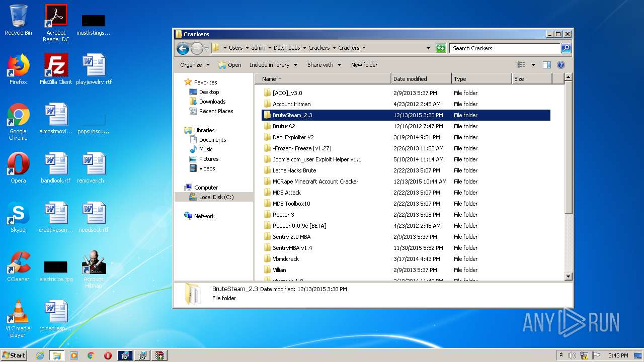Sort by the Date modified column header

421,79
